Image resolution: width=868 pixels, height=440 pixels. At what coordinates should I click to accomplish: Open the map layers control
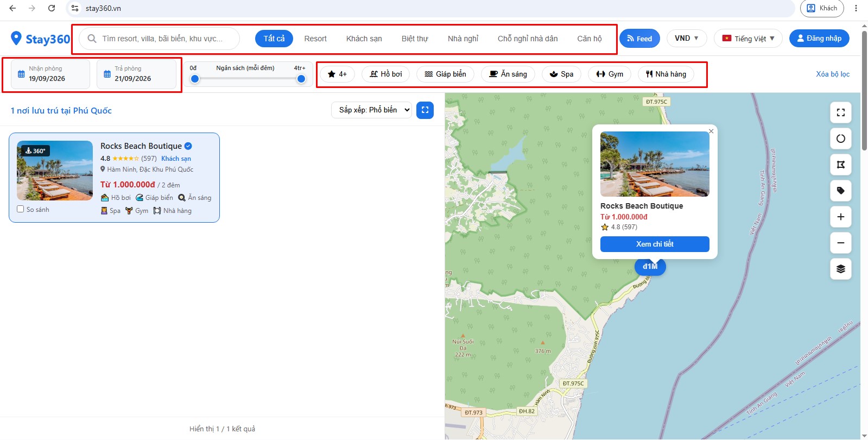click(841, 269)
